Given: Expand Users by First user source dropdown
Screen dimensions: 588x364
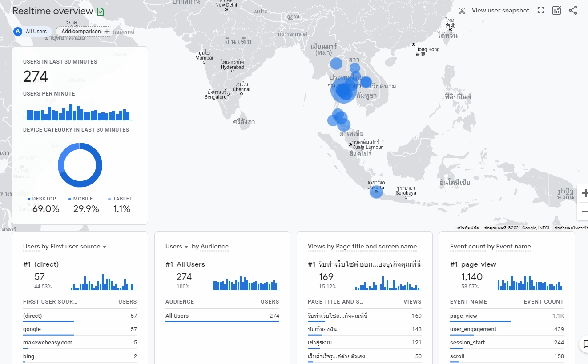Looking at the screenshot, I should [x=105, y=247].
